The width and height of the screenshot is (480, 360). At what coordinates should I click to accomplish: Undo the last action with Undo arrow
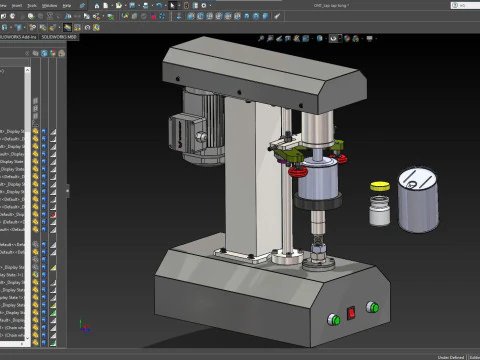[159, 5]
